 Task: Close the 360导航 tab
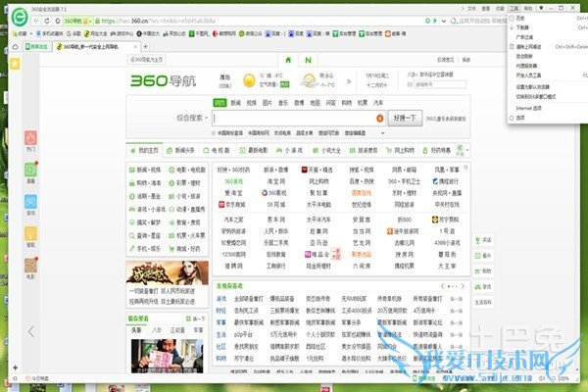[135, 46]
